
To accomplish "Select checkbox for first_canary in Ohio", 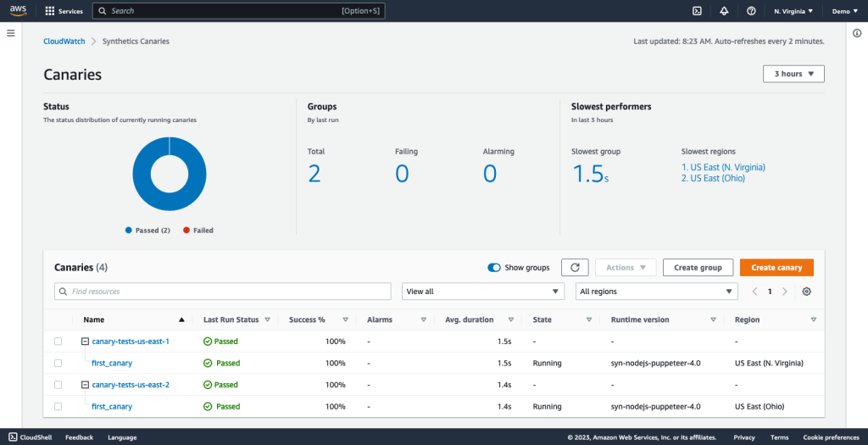I will coord(58,406).
